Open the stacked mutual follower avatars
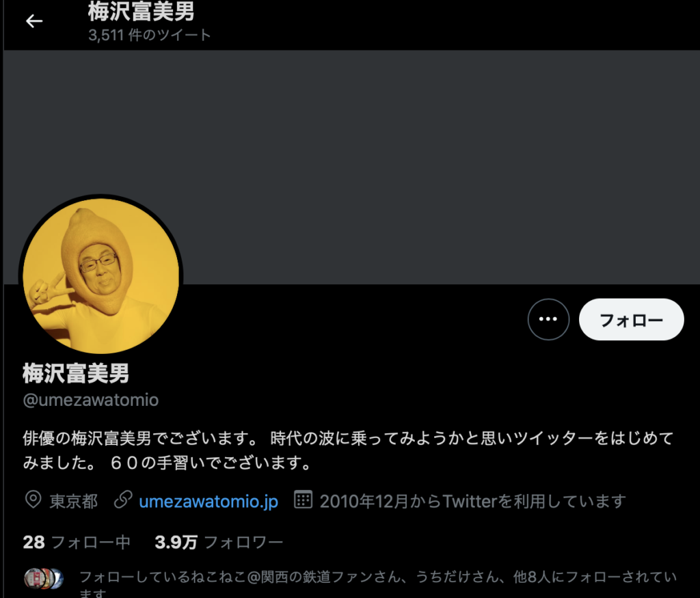Image resolution: width=700 pixels, height=598 pixels. (44, 579)
